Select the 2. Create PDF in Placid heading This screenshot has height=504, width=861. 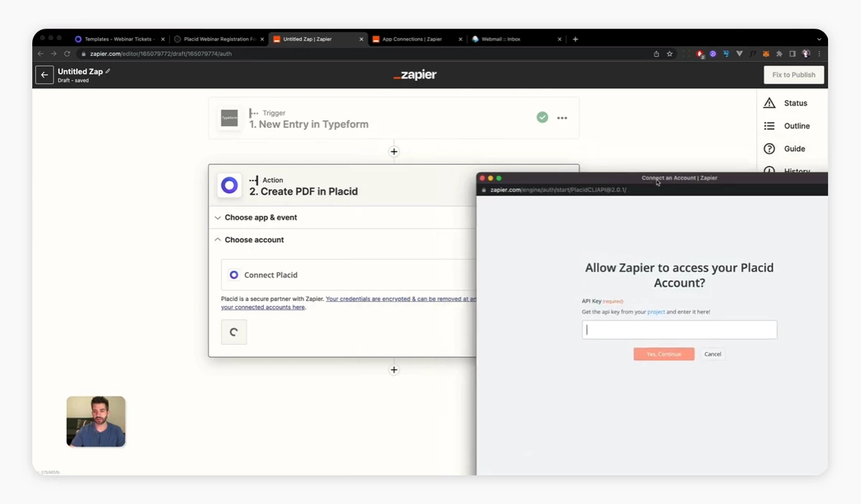[x=303, y=191]
